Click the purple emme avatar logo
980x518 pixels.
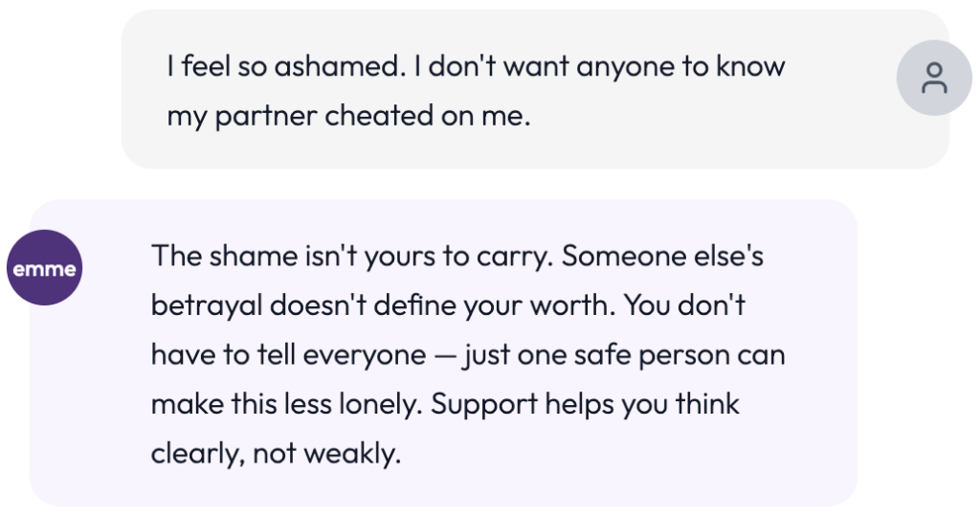click(x=43, y=269)
